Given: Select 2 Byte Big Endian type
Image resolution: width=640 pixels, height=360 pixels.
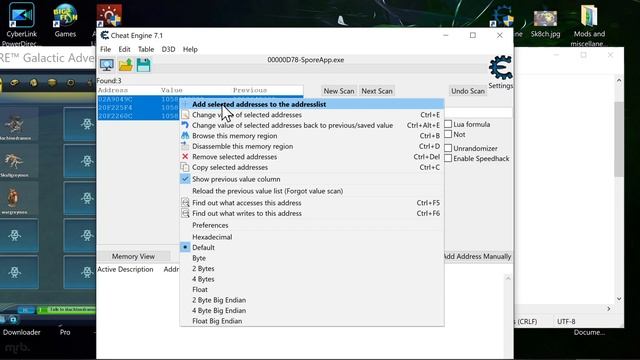Looking at the screenshot, I should click(x=312, y=300).
